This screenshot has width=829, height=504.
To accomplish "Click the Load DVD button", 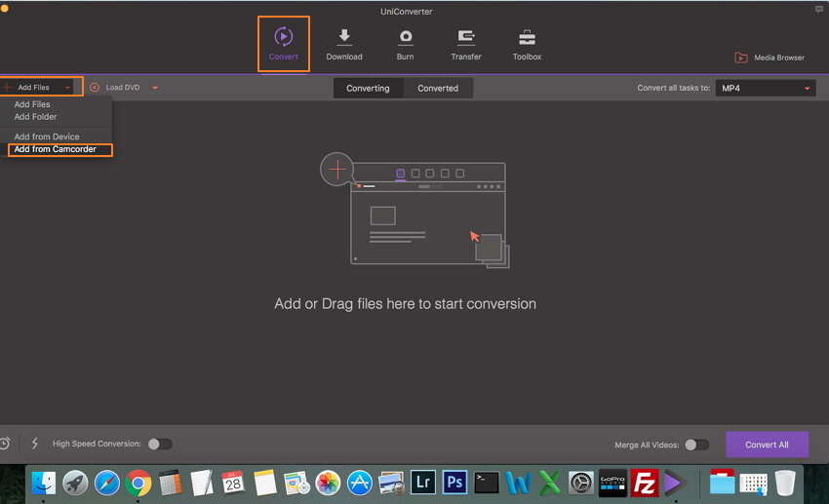I will [x=115, y=87].
